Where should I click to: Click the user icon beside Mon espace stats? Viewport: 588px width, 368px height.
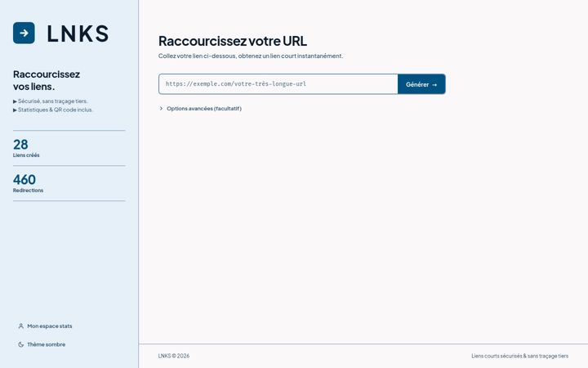21,326
